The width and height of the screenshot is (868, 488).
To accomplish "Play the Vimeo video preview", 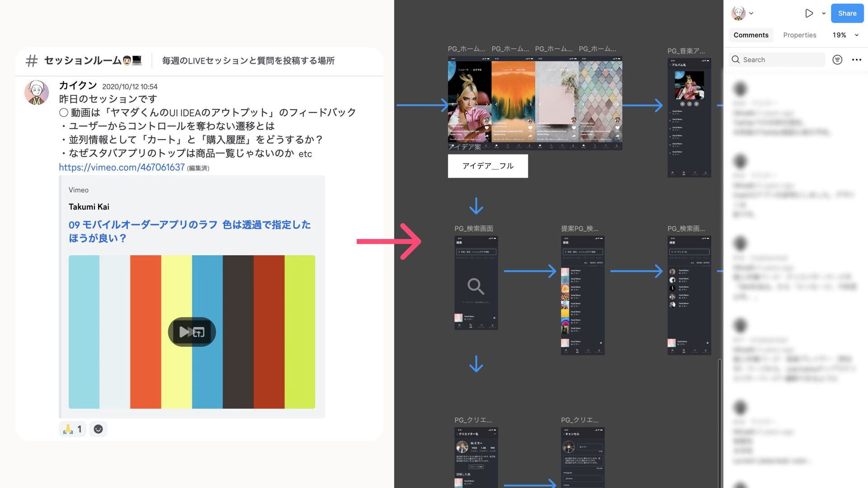I will pos(192,332).
